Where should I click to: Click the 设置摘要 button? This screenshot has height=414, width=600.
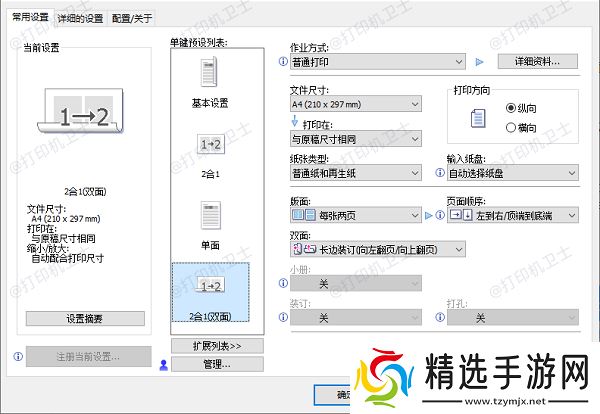85,318
